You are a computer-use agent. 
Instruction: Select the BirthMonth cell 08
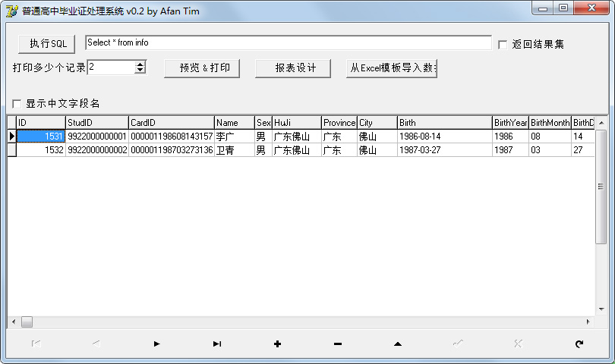pyautogui.click(x=550, y=136)
